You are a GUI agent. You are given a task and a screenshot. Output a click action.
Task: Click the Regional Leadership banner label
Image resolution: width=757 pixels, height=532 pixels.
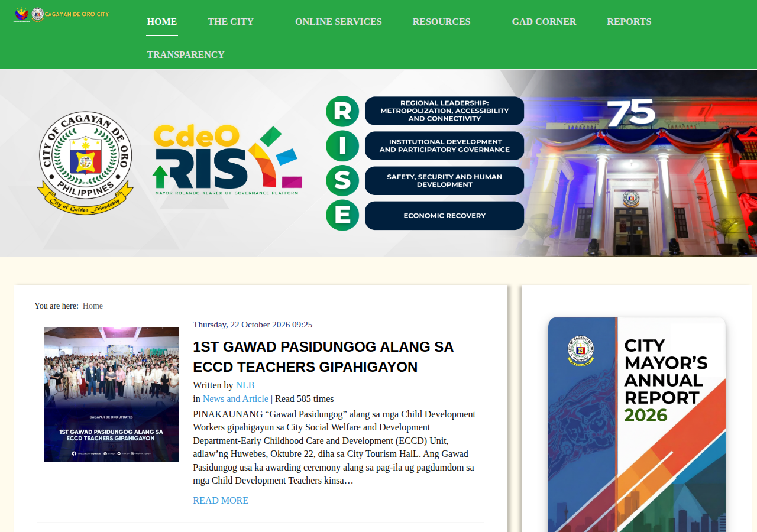(444, 111)
